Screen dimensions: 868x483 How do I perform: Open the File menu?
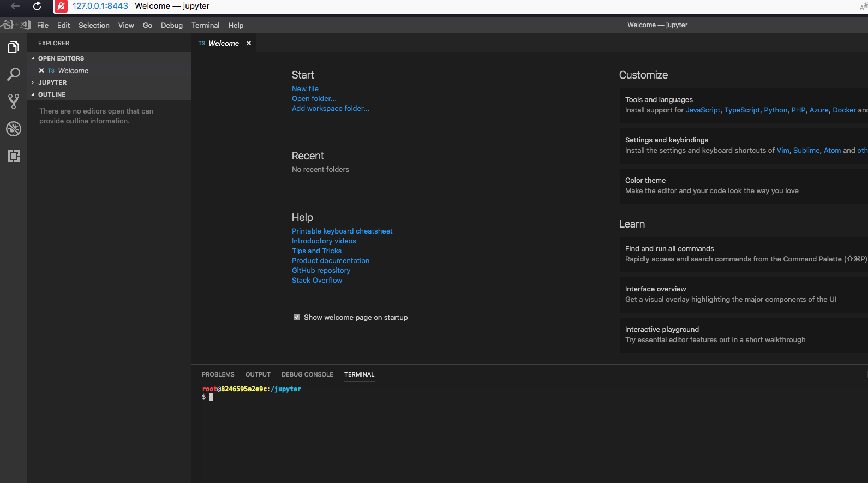(43, 25)
